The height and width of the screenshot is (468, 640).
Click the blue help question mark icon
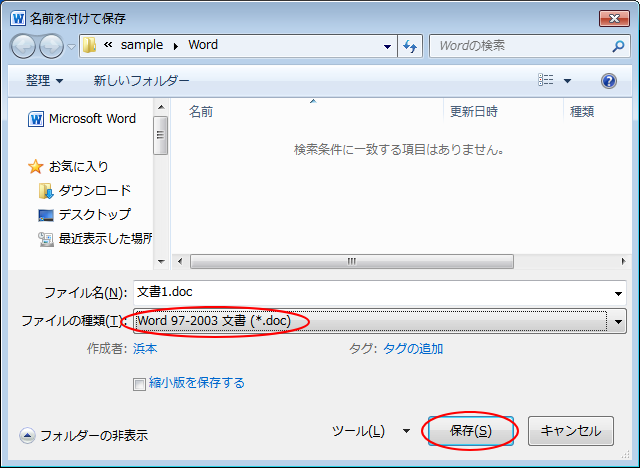pos(608,81)
